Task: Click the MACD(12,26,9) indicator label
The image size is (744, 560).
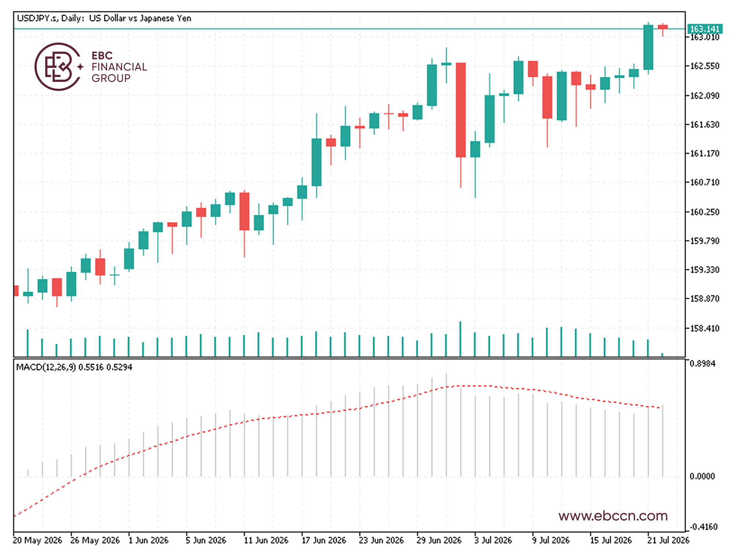Action: [x=46, y=367]
